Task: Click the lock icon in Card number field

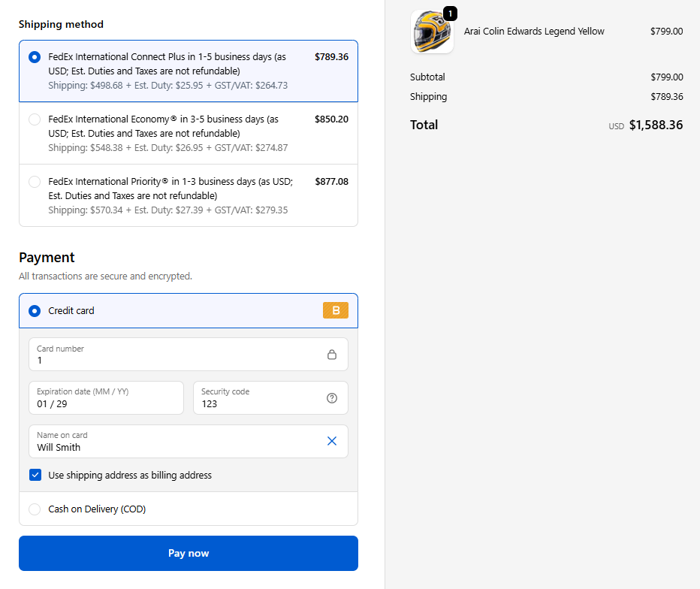Action: 332,355
